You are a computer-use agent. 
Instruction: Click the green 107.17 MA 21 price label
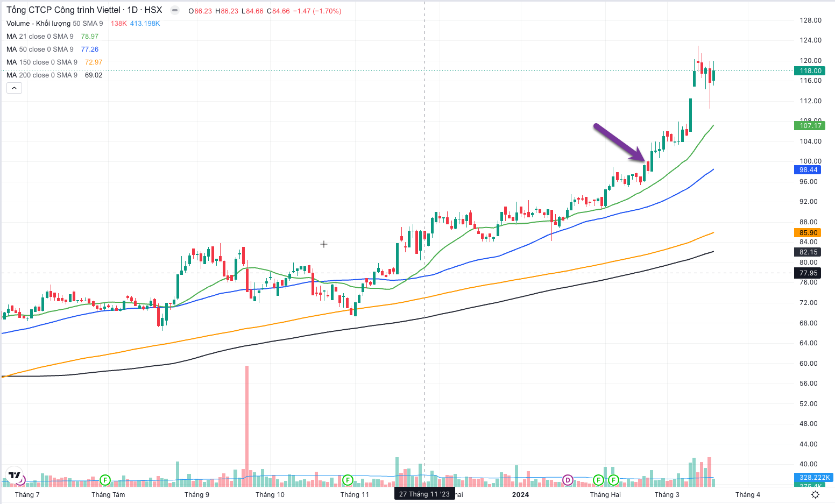(x=810, y=126)
